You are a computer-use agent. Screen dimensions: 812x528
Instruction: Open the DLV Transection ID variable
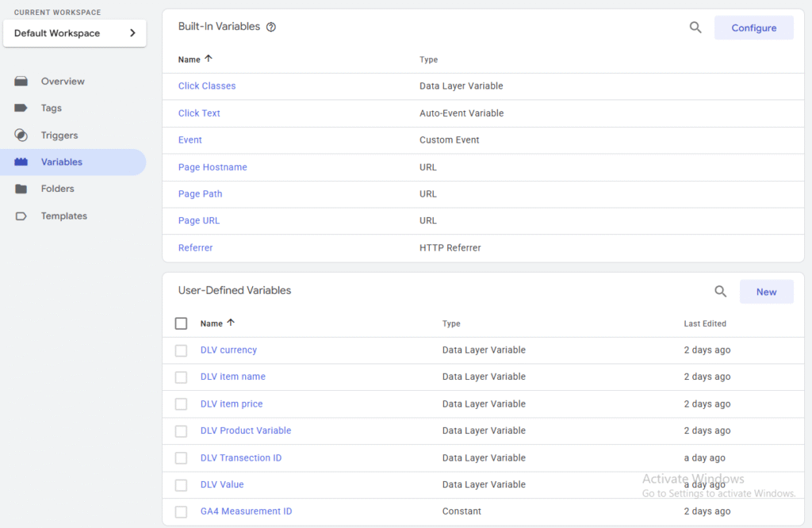point(240,457)
